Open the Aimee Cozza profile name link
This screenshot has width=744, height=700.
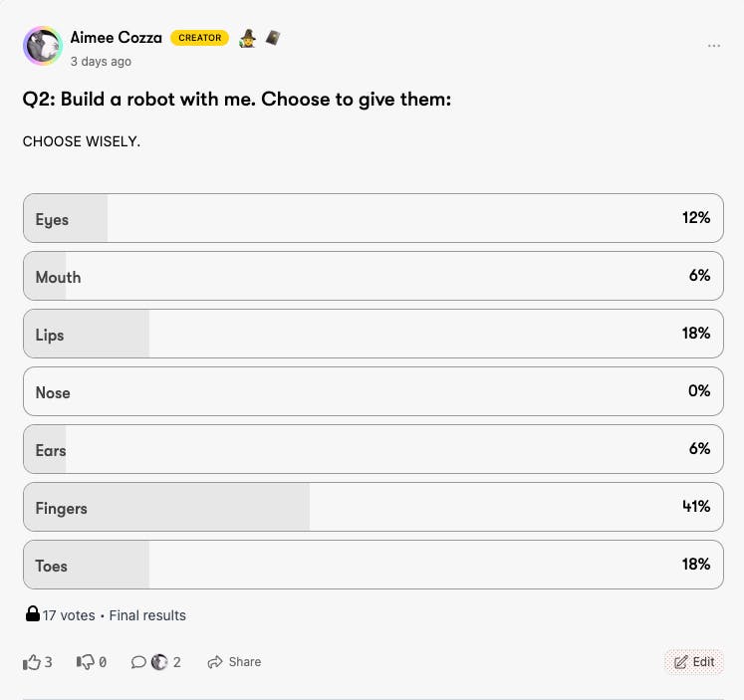(116, 38)
